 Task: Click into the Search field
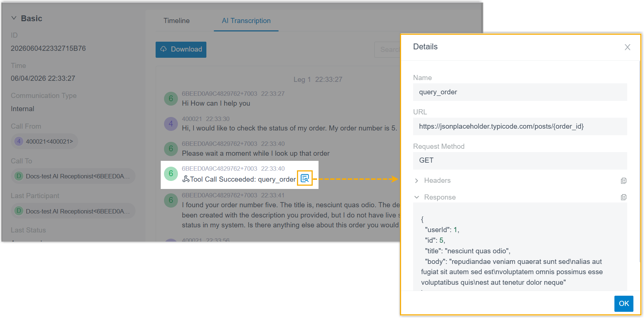point(388,49)
